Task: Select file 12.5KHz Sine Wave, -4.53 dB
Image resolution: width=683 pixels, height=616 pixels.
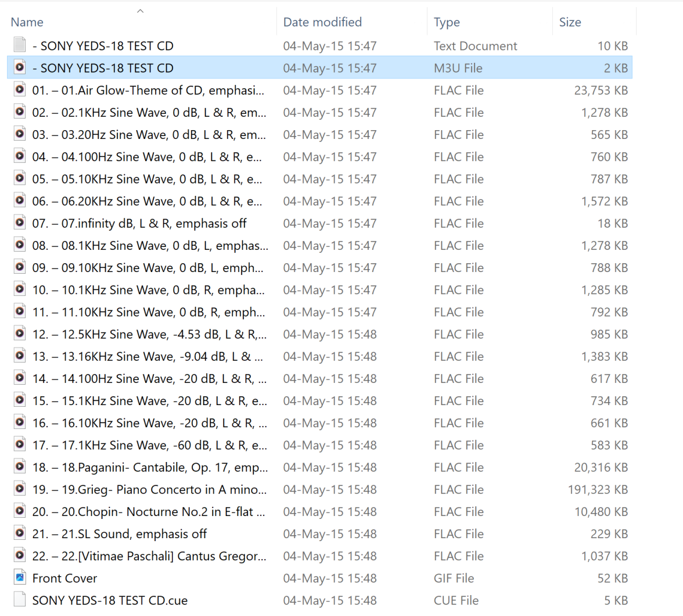Action: [x=149, y=334]
